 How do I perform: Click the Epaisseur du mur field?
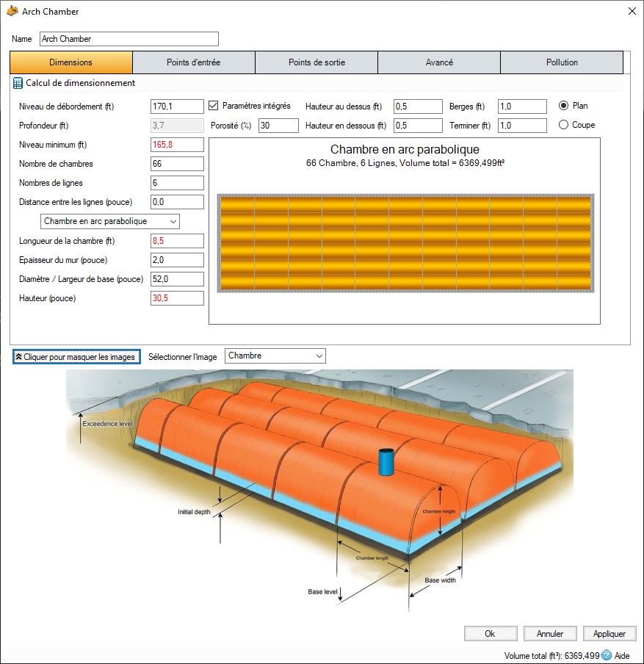point(177,260)
